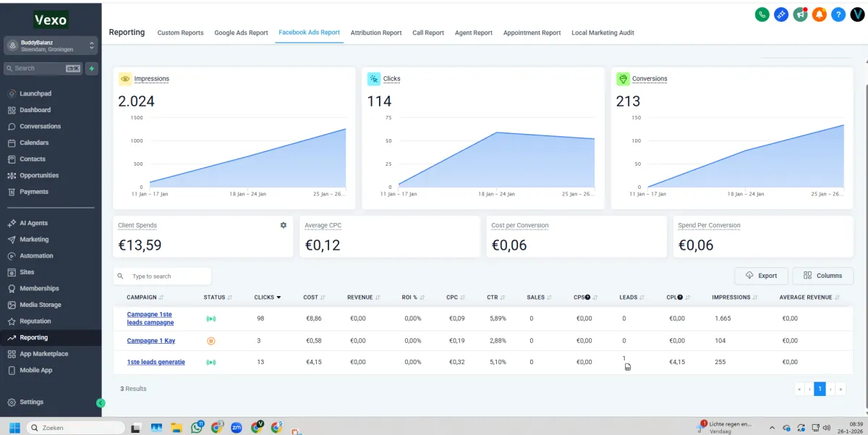Screen dimensions: 868x435
Task: Click the orange notification bell icon
Action: 819,14
